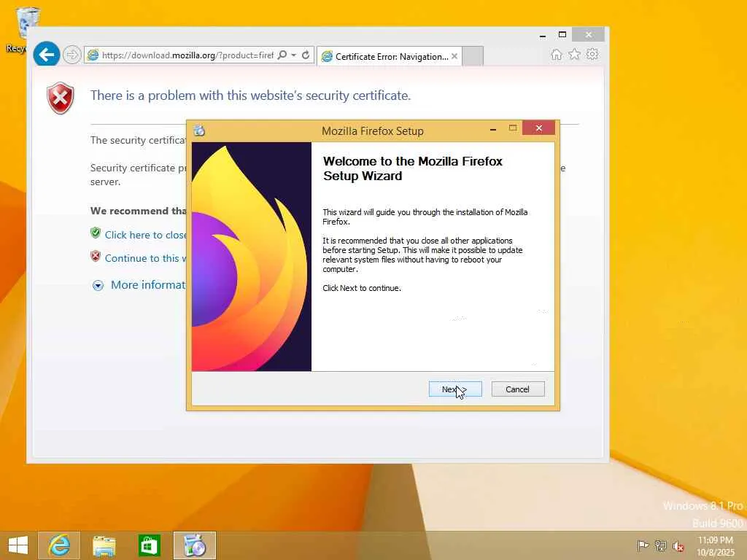Open the Internet Explorer Home icon
Image resolution: width=747 pixels, height=560 pixels.
point(557,54)
